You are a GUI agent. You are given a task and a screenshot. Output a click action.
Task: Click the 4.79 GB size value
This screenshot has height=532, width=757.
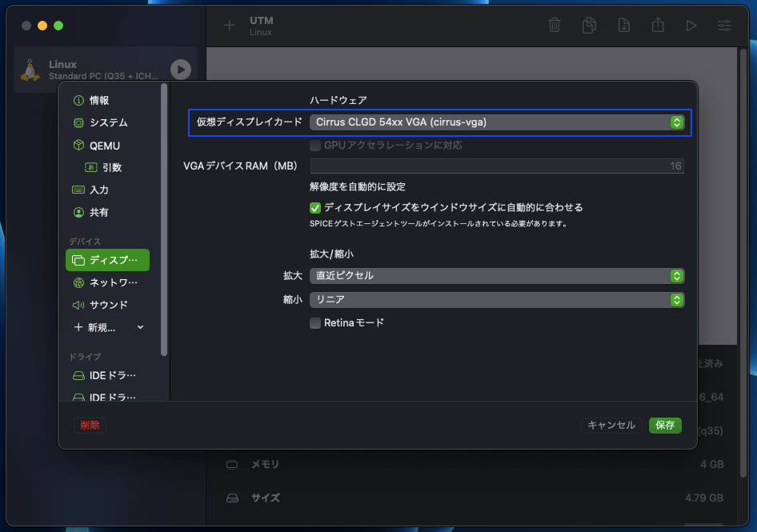[704, 498]
